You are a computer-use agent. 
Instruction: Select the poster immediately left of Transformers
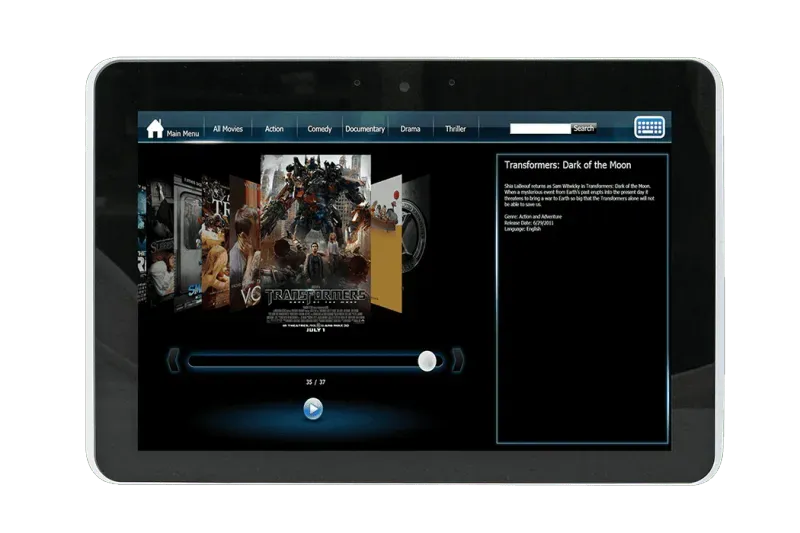pyautogui.click(x=245, y=243)
